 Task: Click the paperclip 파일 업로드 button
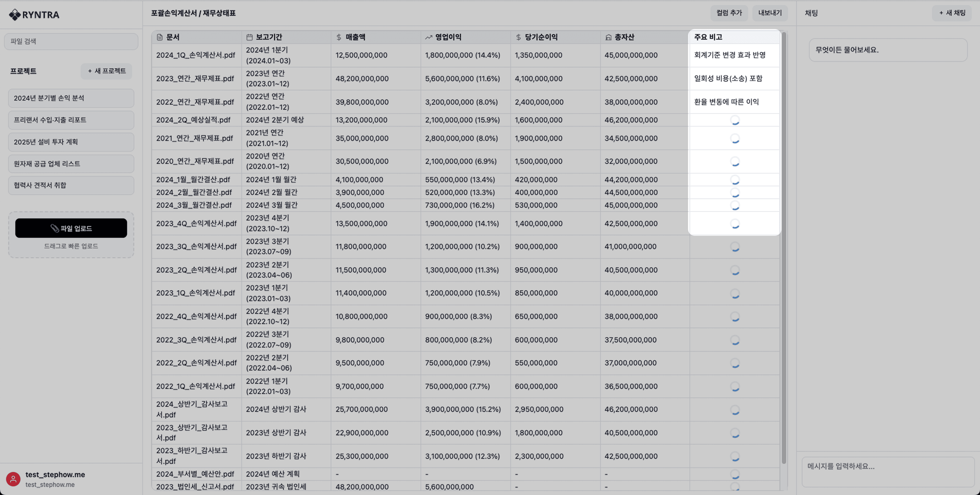pyautogui.click(x=71, y=228)
